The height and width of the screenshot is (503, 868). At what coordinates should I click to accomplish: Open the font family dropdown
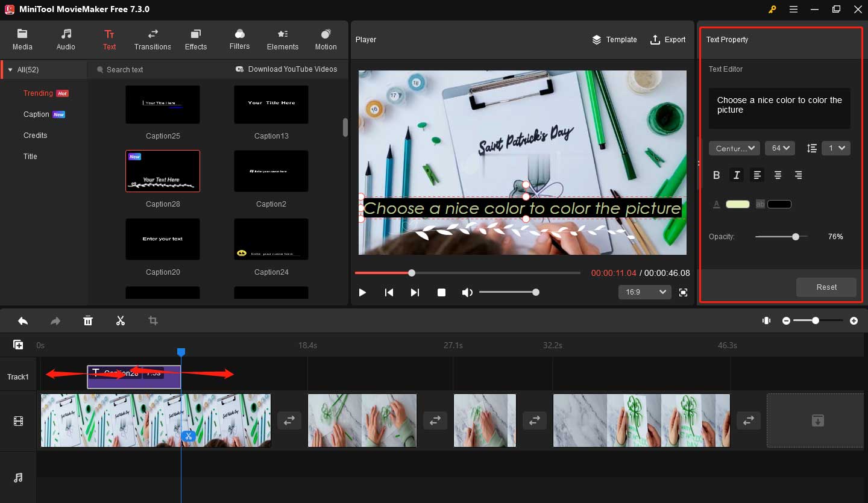point(734,148)
